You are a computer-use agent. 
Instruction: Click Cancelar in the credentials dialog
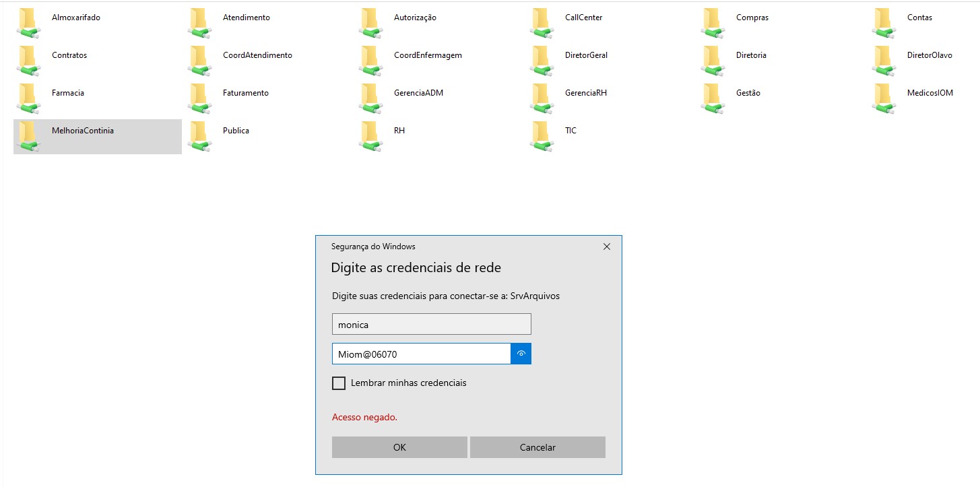tap(537, 447)
